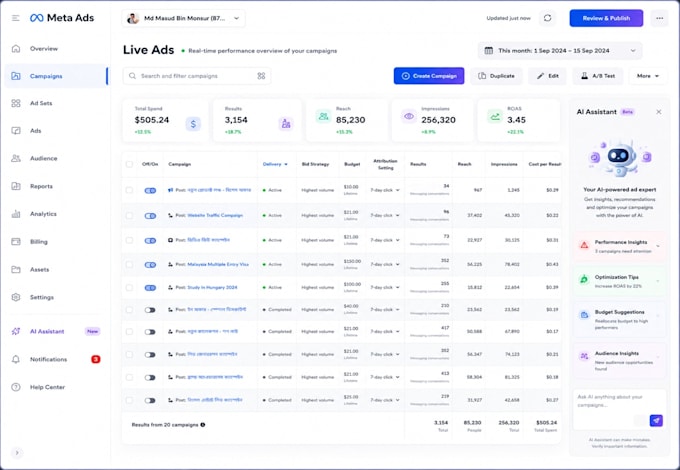Click the Ad Sets grid icon in sidebar
The image size is (680, 470).
tap(16, 103)
